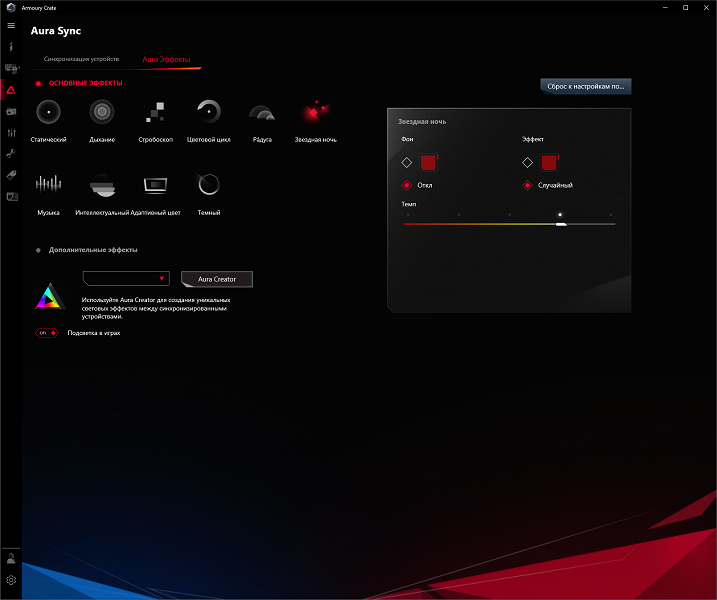The image size is (717, 600).
Task: Click the last Темп speed level dot
Action: pos(610,214)
